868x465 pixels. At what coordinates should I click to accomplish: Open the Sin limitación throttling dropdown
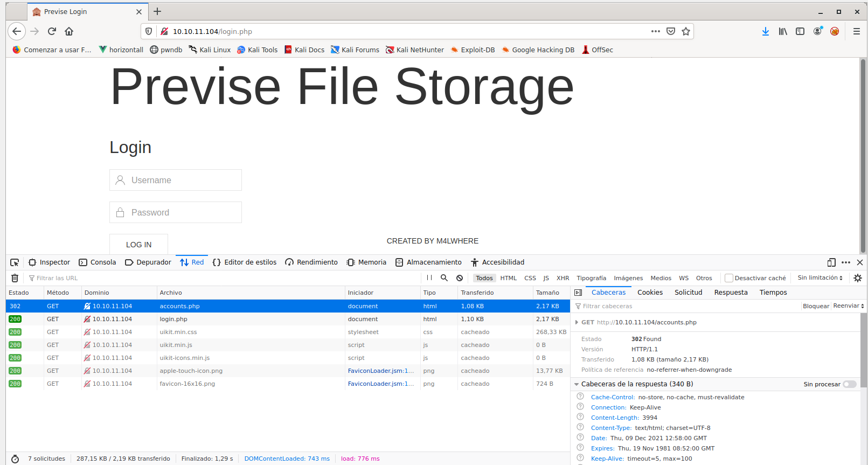tap(820, 278)
